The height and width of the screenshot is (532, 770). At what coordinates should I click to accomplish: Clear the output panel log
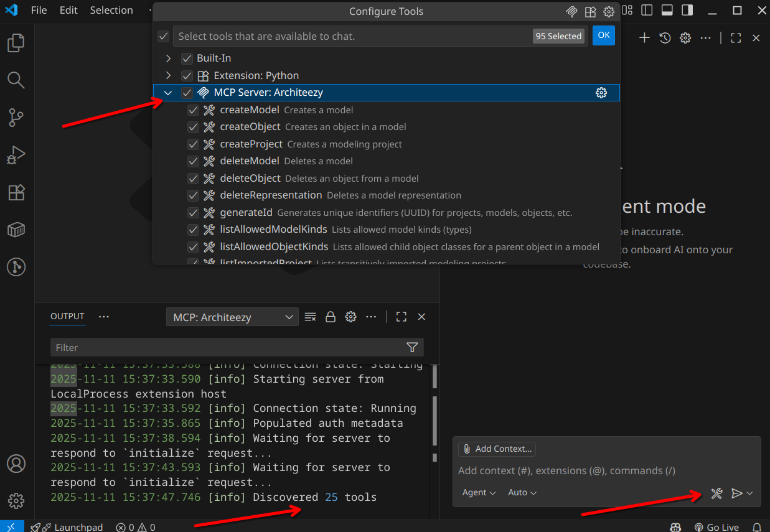click(310, 317)
